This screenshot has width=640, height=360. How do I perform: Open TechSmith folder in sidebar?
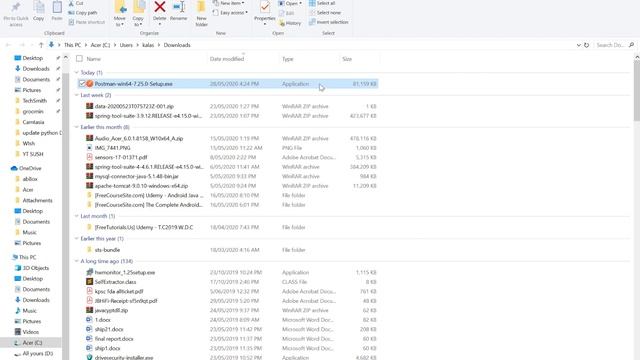click(34, 100)
